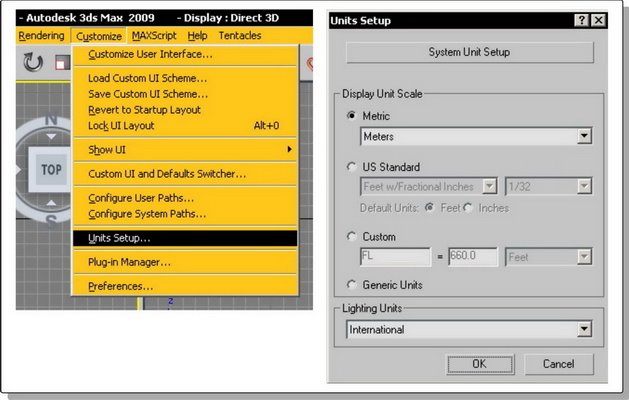This screenshot has width=629, height=400.
Task: Select the US Standard radio button
Action: [351, 166]
